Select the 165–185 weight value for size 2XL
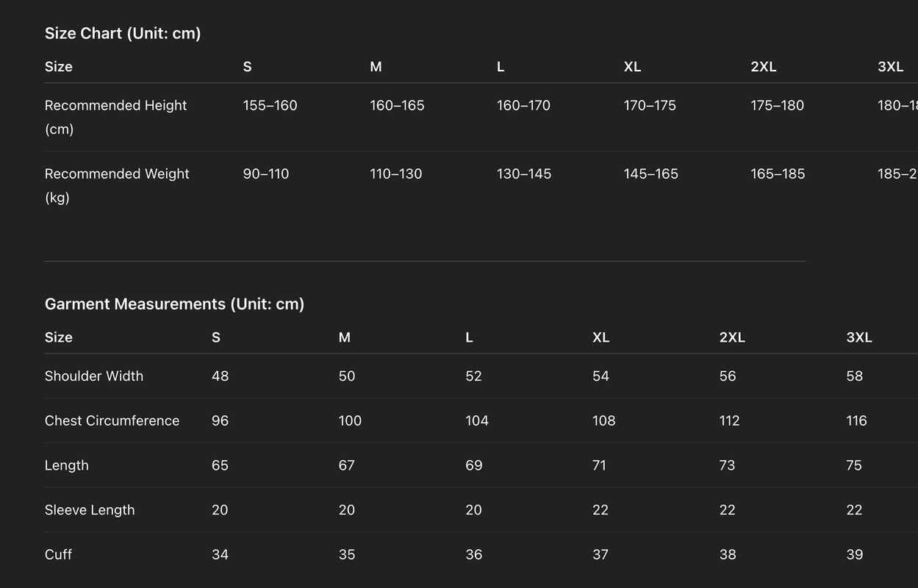918x588 pixels. pos(778,173)
